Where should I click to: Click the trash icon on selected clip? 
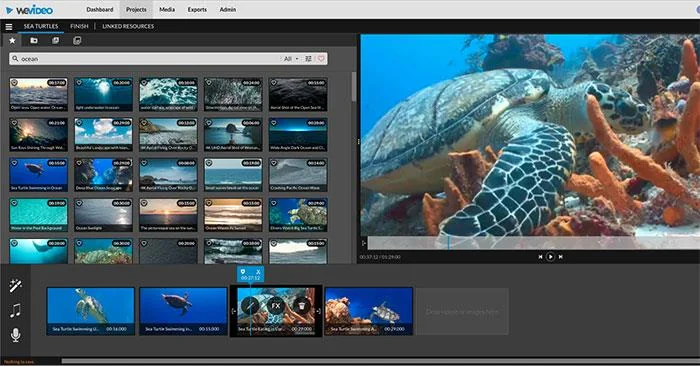pos(302,306)
